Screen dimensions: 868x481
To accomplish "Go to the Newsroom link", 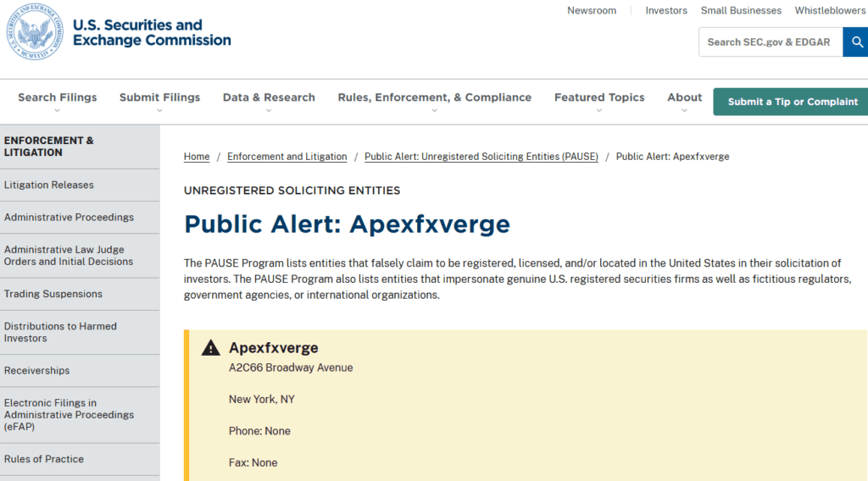I will click(591, 10).
